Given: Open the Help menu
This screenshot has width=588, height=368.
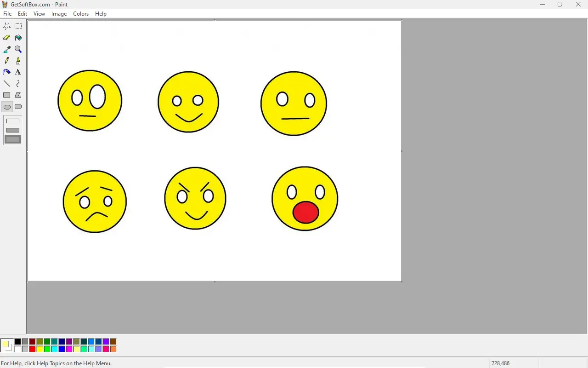Looking at the screenshot, I should point(101,14).
